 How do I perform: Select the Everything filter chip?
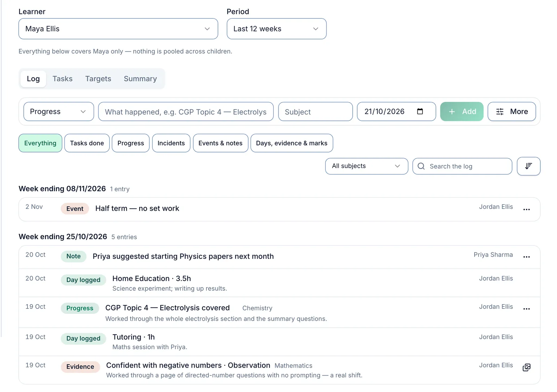(x=40, y=143)
